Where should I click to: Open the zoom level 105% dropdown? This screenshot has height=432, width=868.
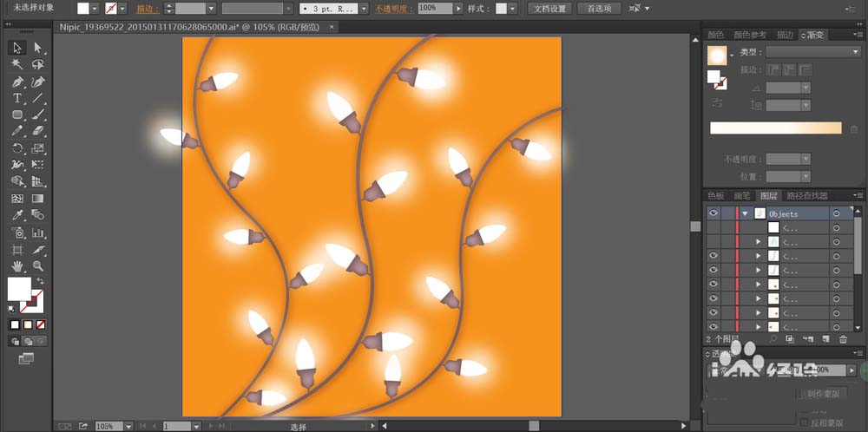(x=128, y=427)
